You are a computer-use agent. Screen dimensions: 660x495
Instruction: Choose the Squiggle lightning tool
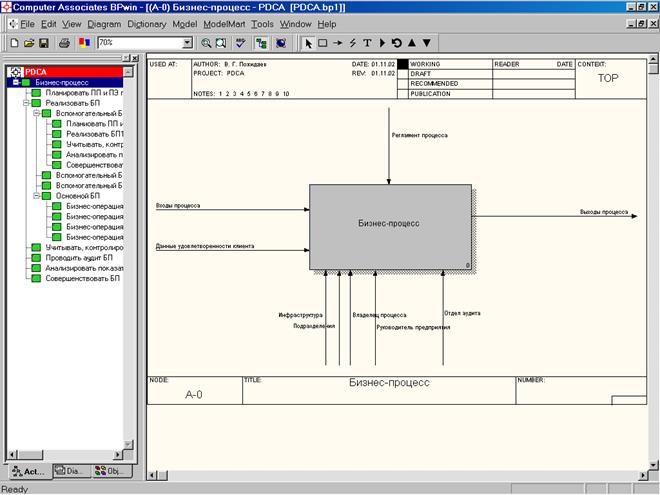point(353,43)
